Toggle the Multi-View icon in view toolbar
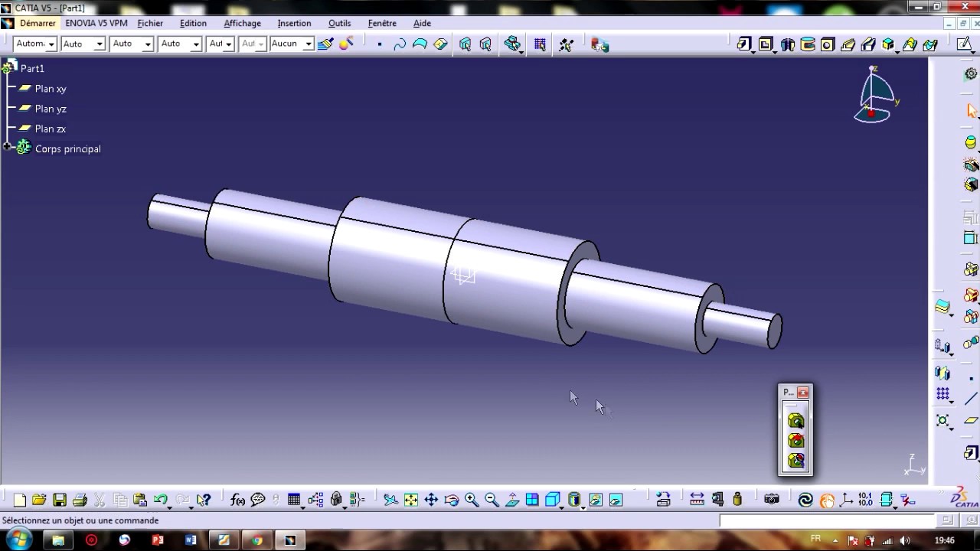The width and height of the screenshot is (980, 551). 532,500
